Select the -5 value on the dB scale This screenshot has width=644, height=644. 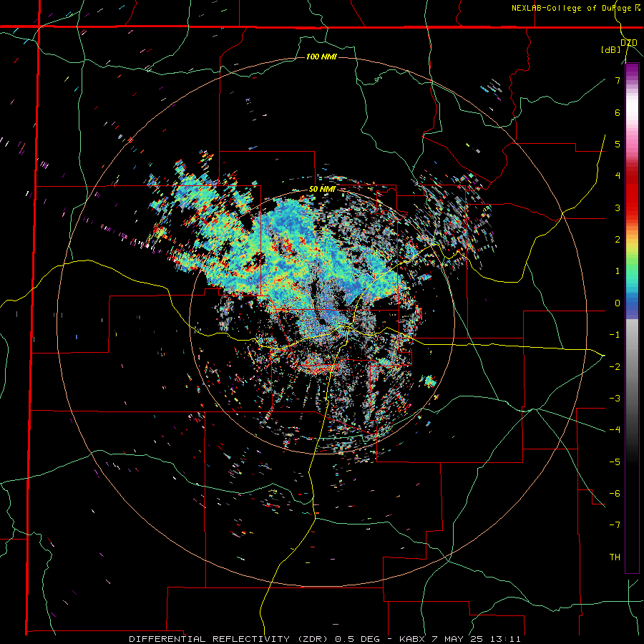615,462
